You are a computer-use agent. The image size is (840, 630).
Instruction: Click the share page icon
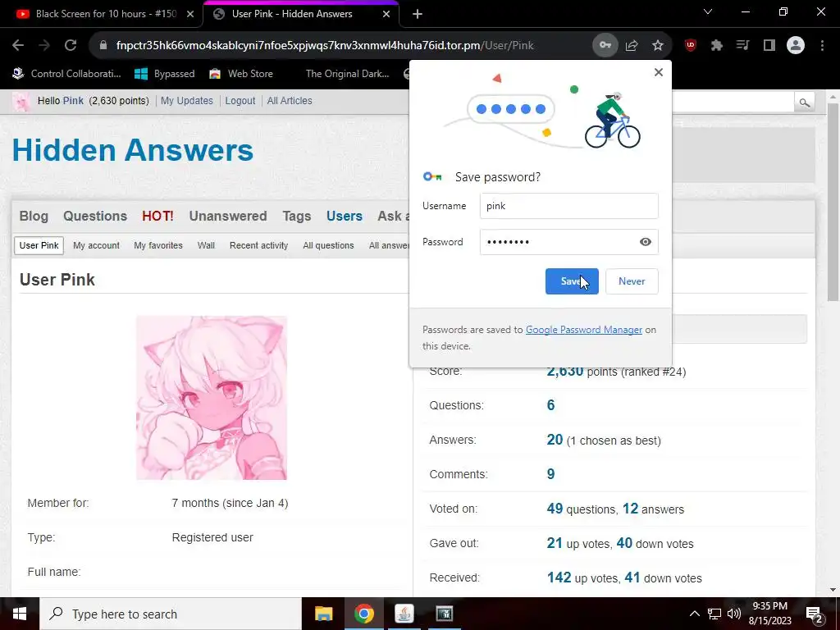(x=632, y=46)
